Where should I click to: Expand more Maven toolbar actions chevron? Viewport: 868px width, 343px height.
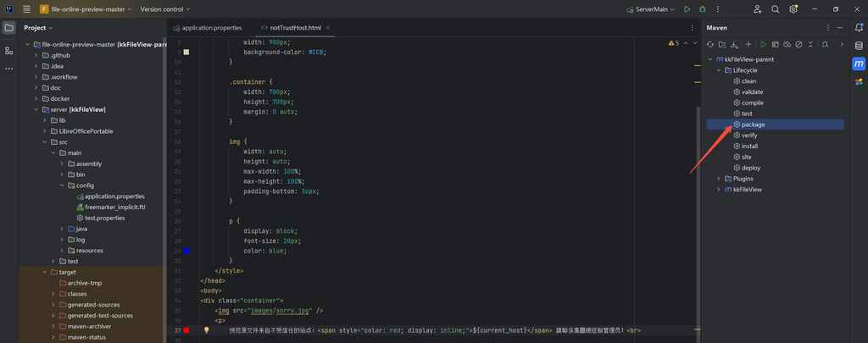842,44
